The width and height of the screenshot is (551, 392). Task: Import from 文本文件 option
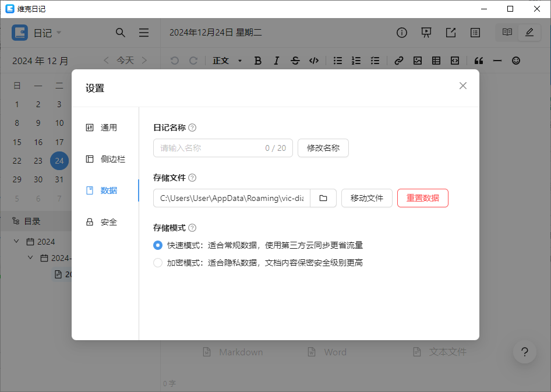click(440, 352)
